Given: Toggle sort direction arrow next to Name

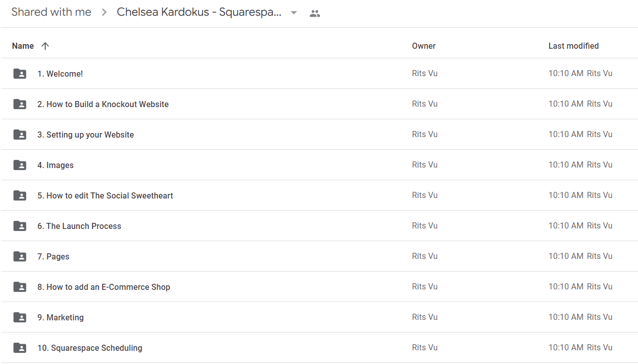Looking at the screenshot, I should (45, 46).
